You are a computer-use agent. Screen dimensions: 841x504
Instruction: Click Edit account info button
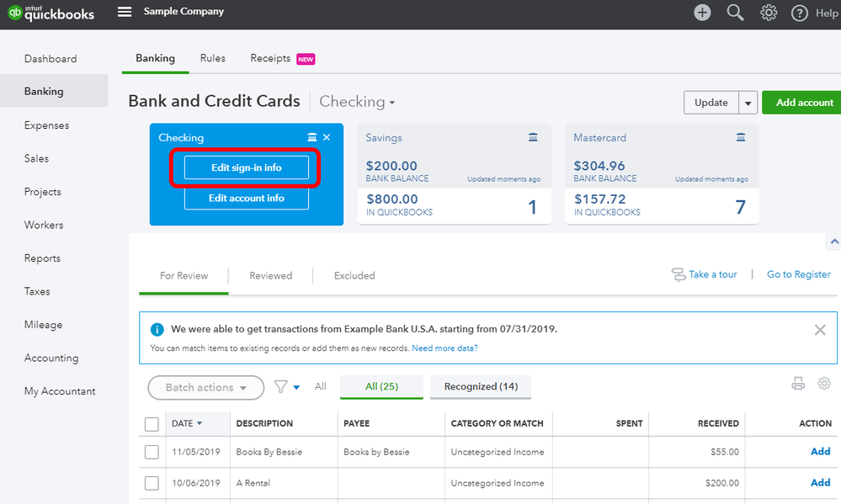pos(246,198)
